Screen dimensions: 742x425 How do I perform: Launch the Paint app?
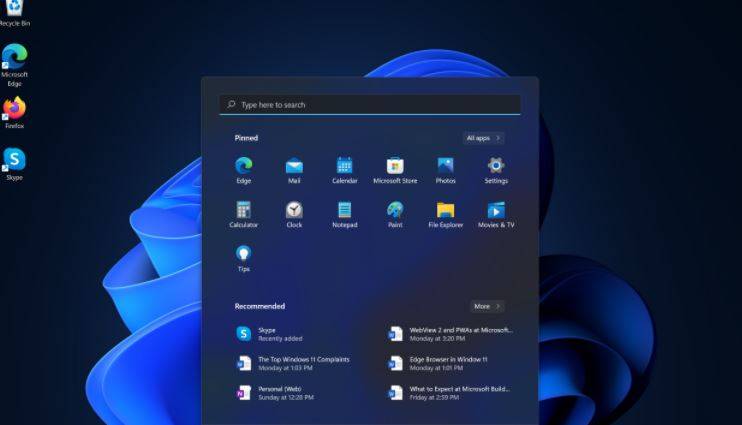[x=395, y=214]
